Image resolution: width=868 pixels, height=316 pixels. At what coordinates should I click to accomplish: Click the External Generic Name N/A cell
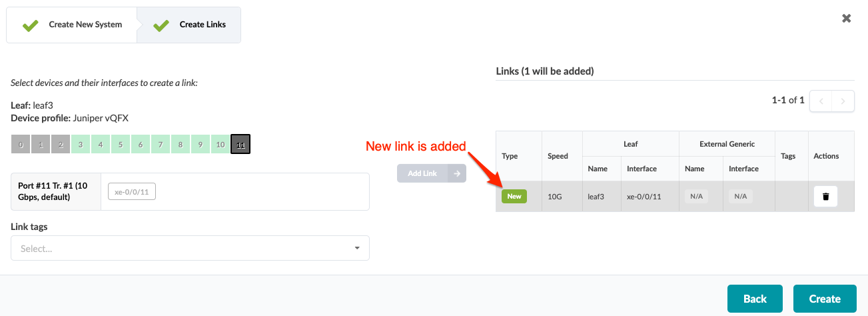click(x=695, y=196)
